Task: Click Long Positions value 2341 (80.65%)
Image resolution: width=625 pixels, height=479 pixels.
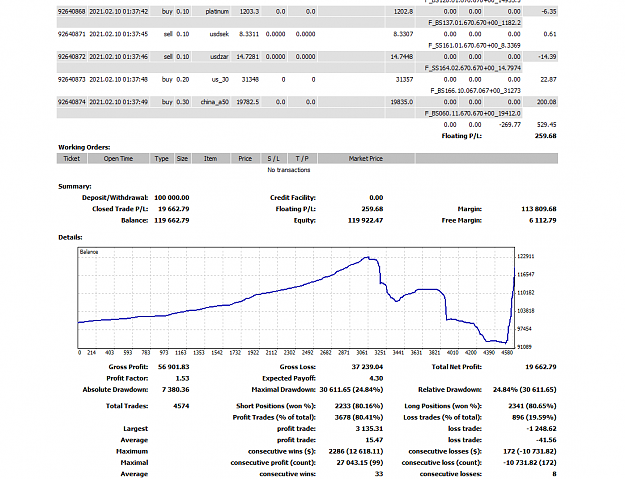Action: coord(533,406)
